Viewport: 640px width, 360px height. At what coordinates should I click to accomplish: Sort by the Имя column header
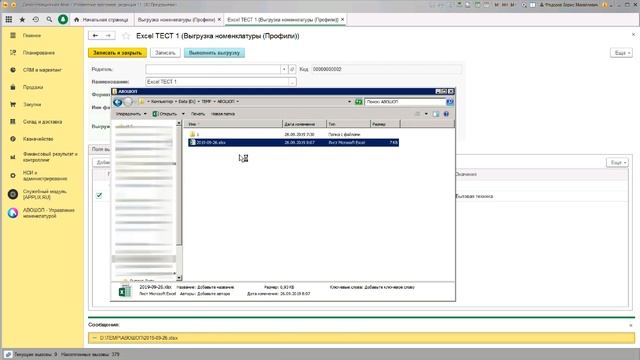pos(234,124)
